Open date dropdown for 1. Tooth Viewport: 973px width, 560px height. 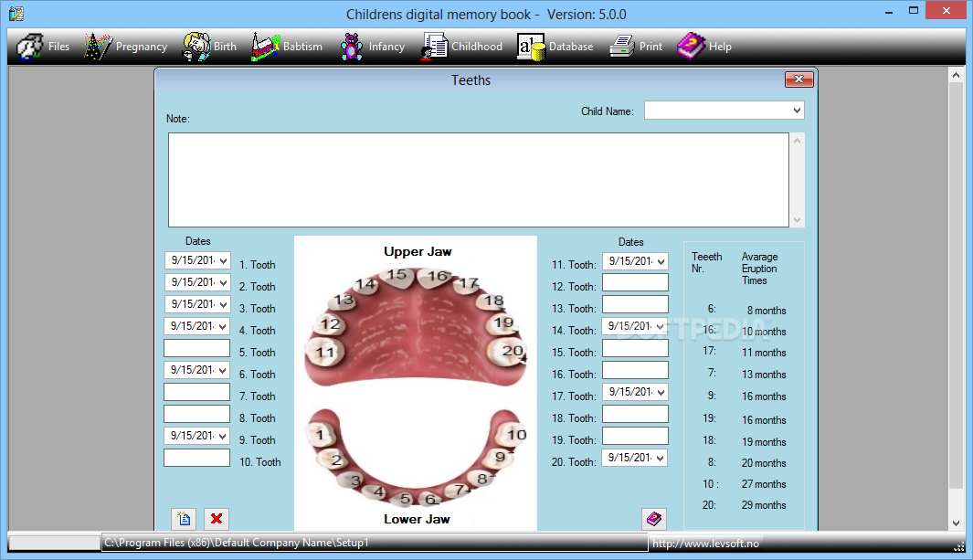223,261
